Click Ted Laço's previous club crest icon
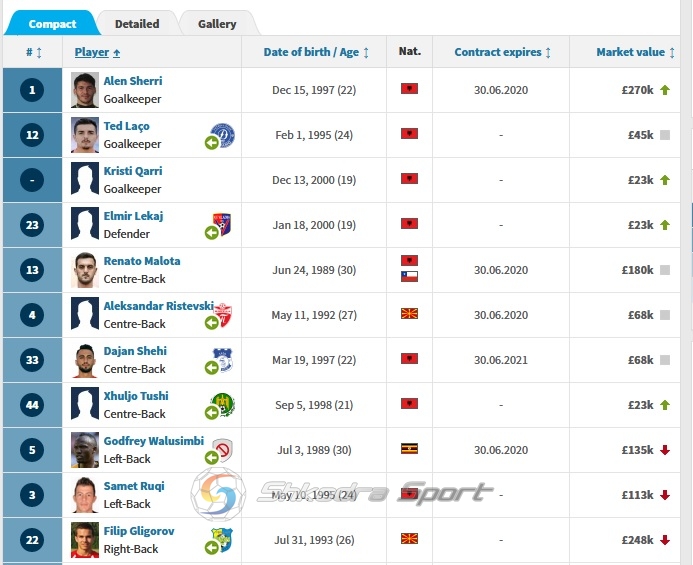The width and height of the screenshot is (693, 565). (x=223, y=135)
